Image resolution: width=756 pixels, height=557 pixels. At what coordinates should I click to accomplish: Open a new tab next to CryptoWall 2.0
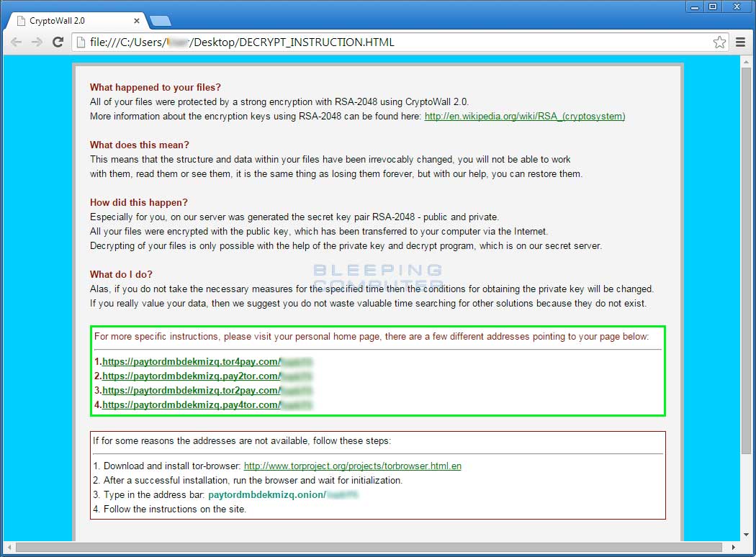(160, 21)
